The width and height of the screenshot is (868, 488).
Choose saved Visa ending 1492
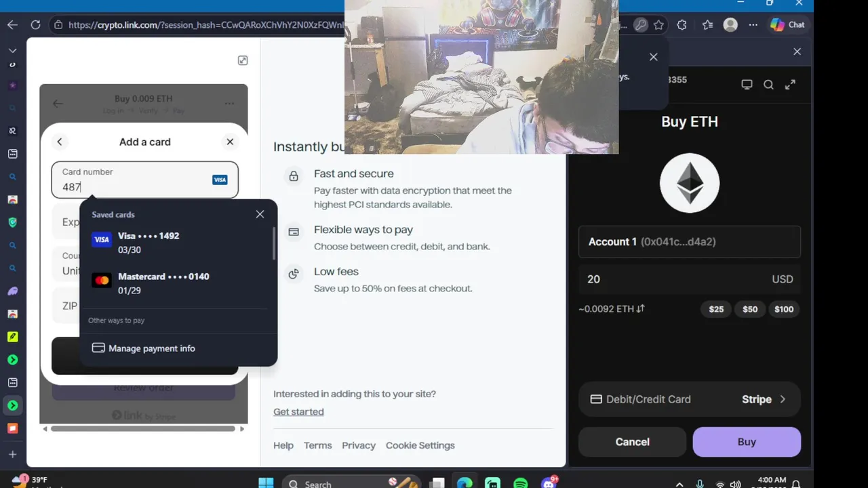[176, 243]
